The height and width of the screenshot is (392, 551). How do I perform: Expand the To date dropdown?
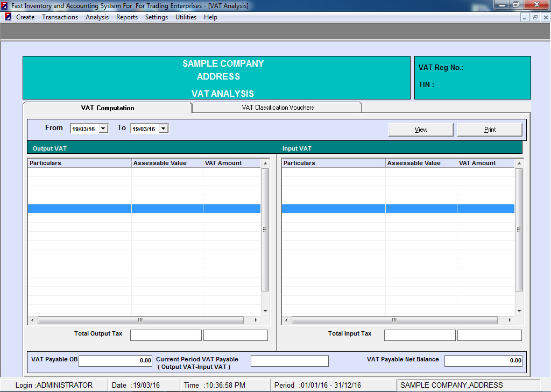[164, 129]
